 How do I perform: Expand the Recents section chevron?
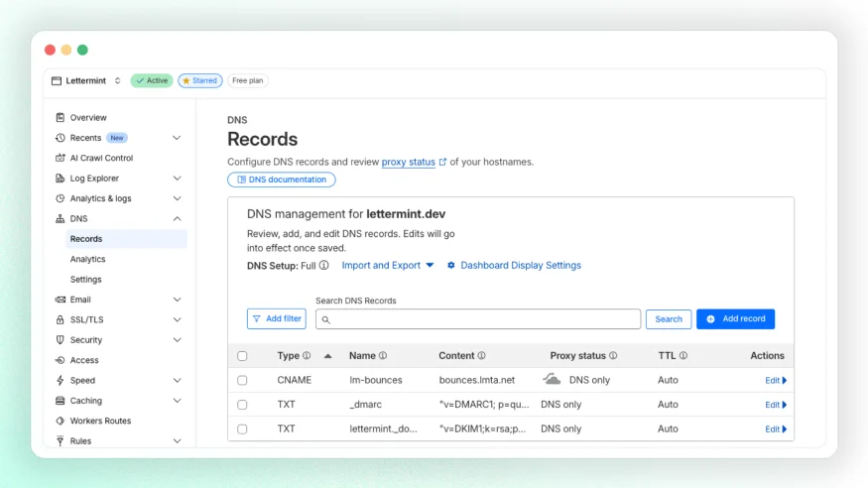(x=177, y=138)
